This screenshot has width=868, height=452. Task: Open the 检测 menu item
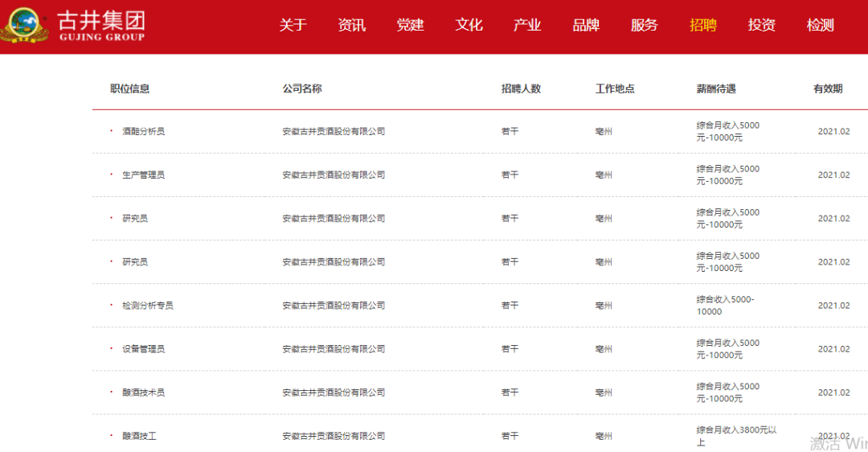(x=821, y=25)
